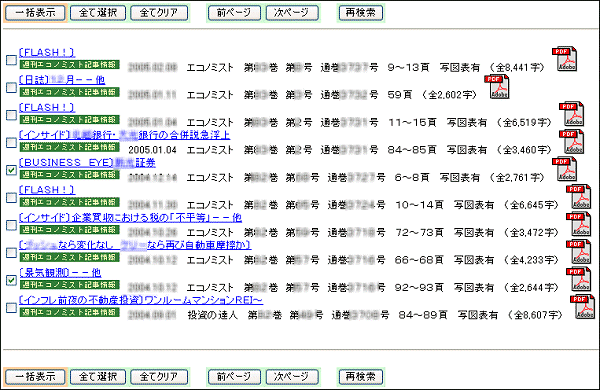
Task: Click the top 一括表示 button
Action: [x=35, y=13]
